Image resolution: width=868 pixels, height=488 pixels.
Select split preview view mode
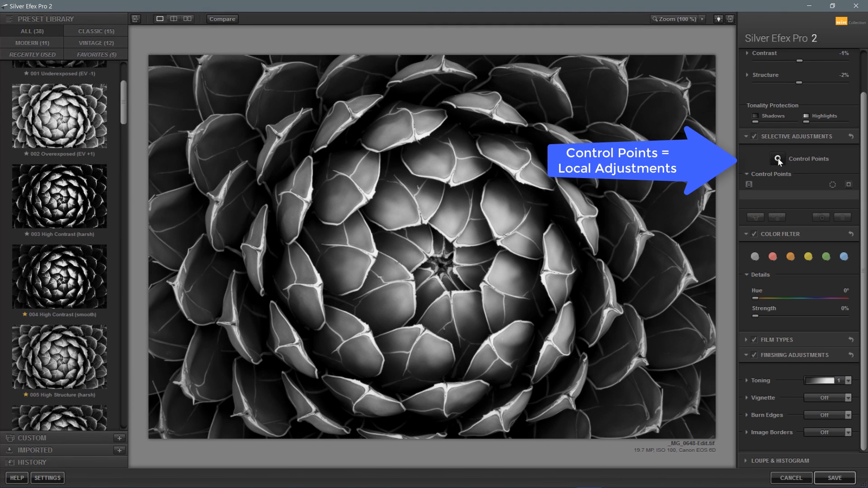pyautogui.click(x=174, y=19)
